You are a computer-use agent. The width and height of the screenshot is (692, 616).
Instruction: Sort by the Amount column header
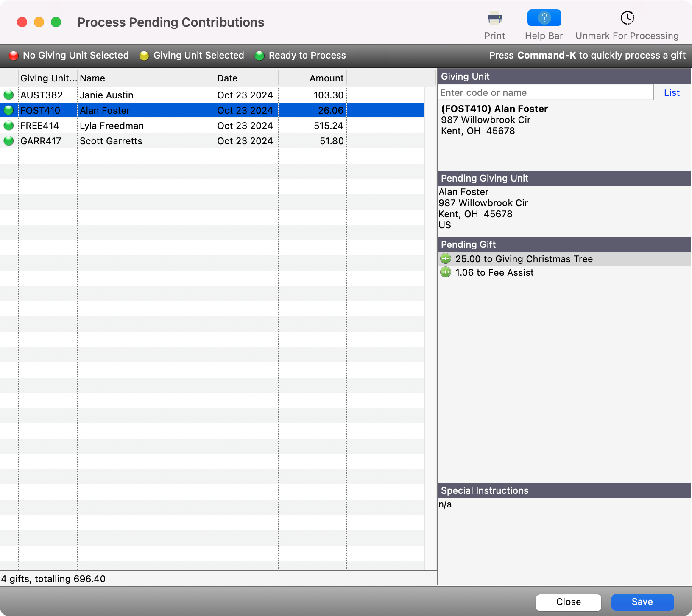[x=313, y=78]
